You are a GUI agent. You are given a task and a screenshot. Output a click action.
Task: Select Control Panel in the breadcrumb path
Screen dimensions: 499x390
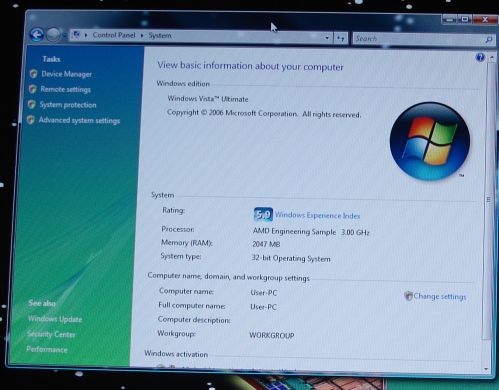[x=114, y=35]
